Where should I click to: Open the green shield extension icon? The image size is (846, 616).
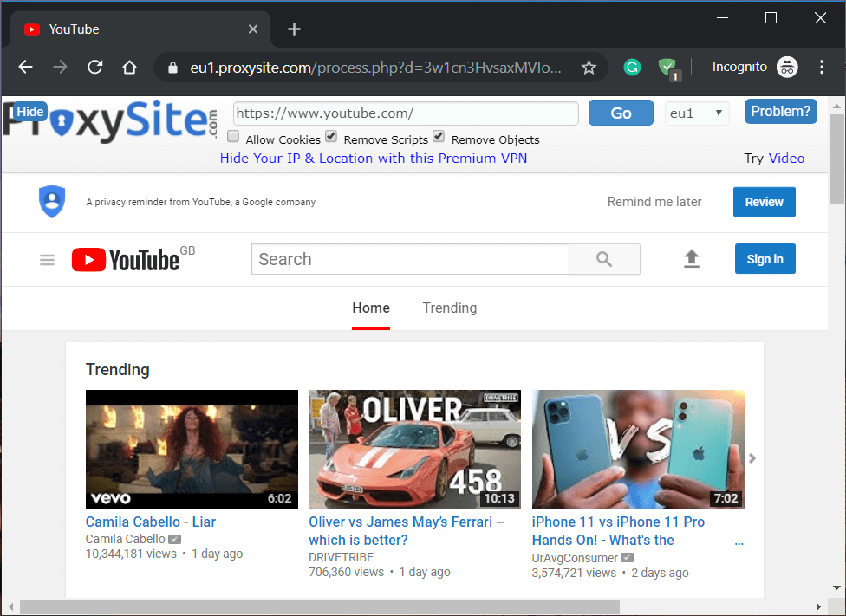click(669, 68)
